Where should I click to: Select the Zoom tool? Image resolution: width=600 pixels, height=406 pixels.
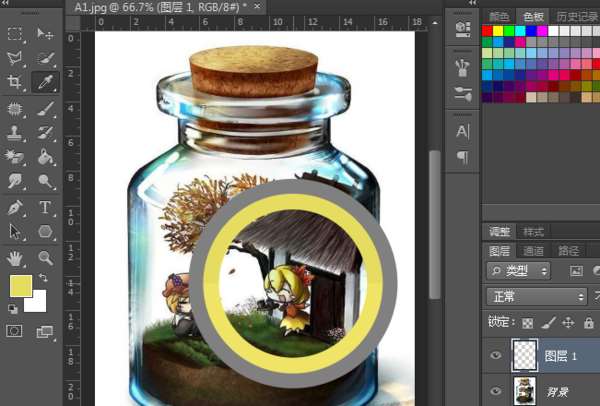(45, 258)
